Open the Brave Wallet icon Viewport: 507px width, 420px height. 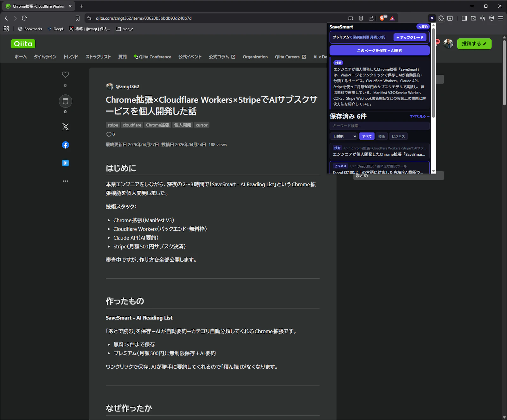tap(473, 18)
